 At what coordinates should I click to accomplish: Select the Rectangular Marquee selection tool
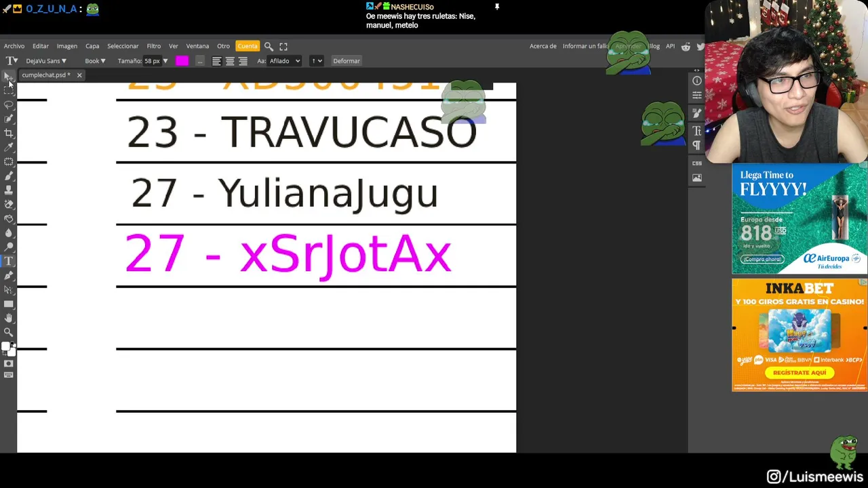[x=8, y=91]
